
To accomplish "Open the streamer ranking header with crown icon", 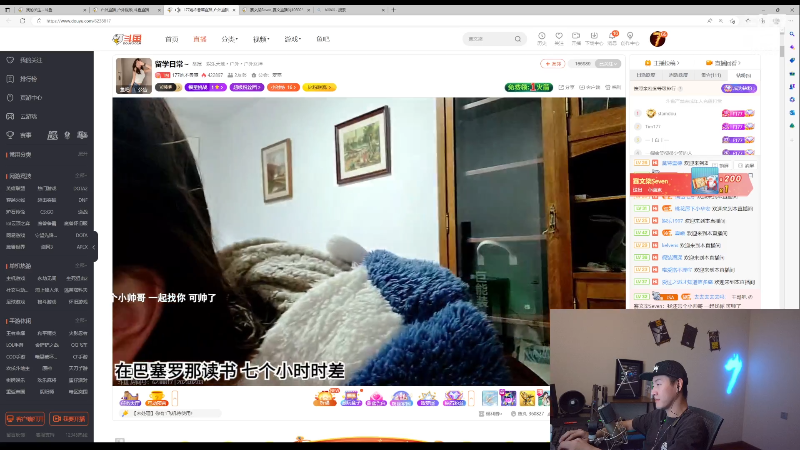I will pyautogui.click(x=662, y=63).
